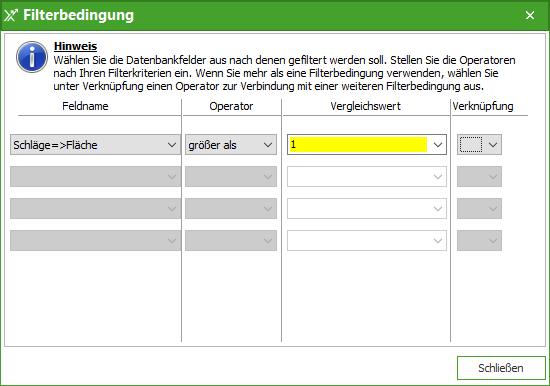Click the third-row Vergleichswert combo box
Screen dimensions: 550x386
[367, 208]
